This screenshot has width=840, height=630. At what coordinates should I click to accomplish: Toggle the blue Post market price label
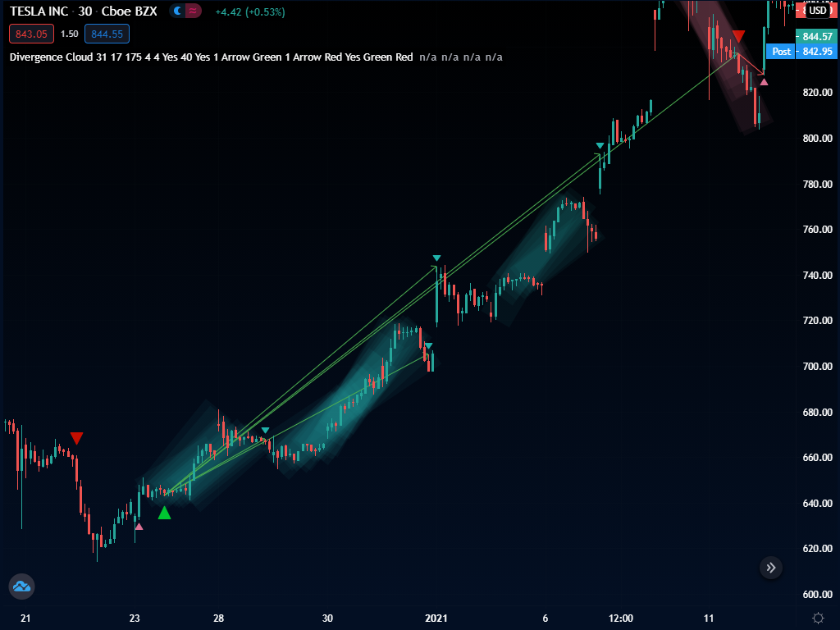click(x=780, y=51)
